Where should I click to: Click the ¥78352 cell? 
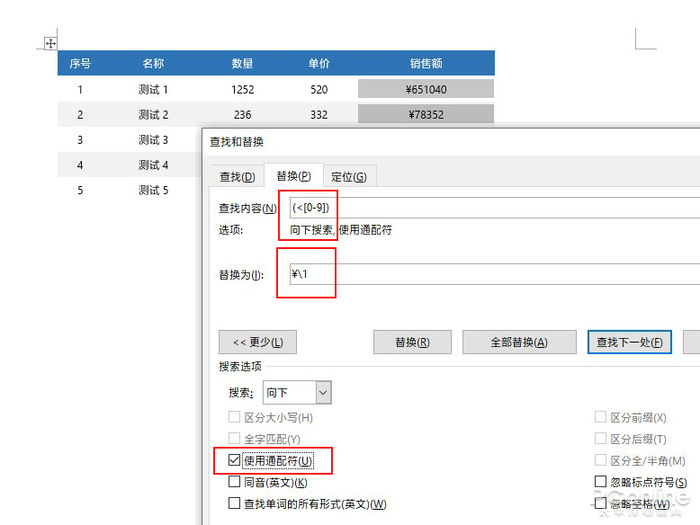click(426, 114)
